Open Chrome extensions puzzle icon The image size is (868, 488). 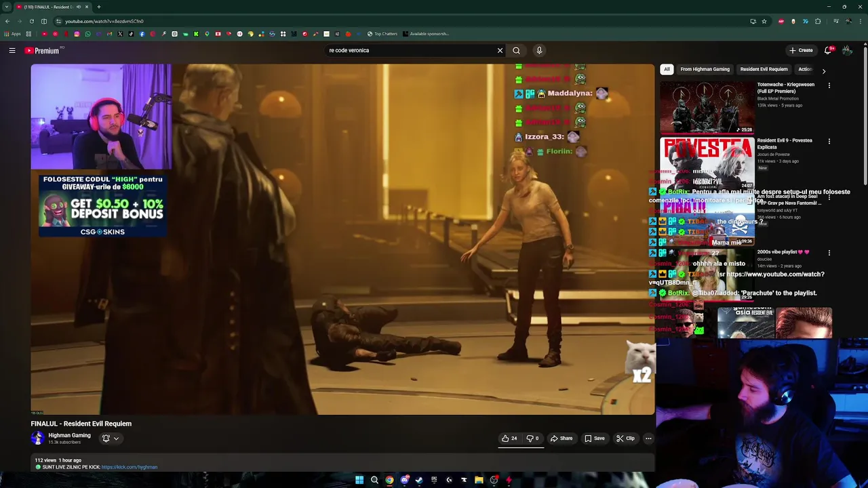pos(818,21)
